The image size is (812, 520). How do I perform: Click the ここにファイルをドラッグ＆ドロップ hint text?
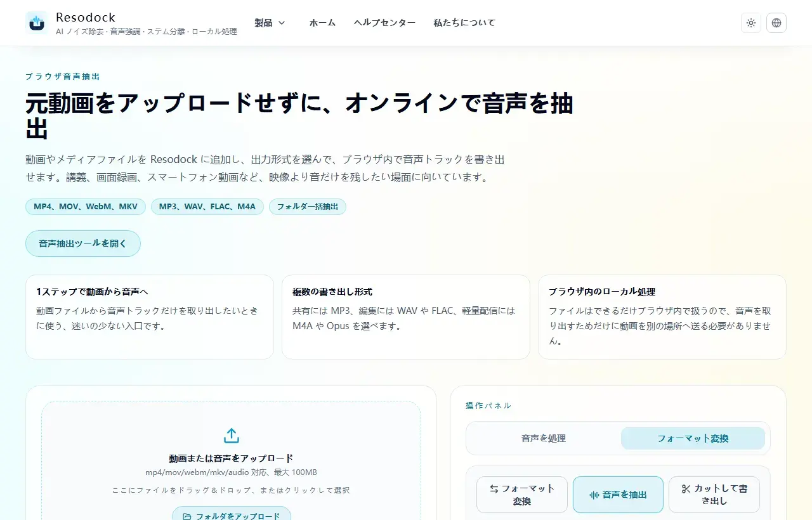pos(232,490)
